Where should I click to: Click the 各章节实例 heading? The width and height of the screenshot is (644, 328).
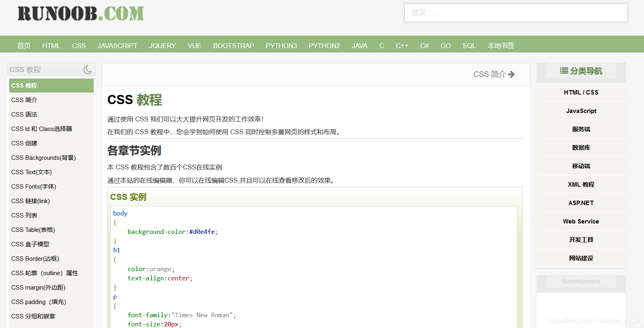tap(134, 151)
